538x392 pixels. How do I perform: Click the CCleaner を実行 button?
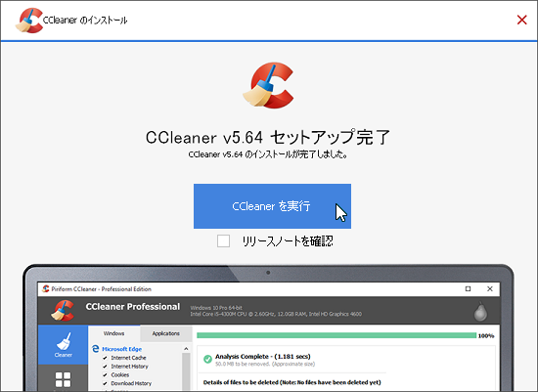tap(272, 206)
